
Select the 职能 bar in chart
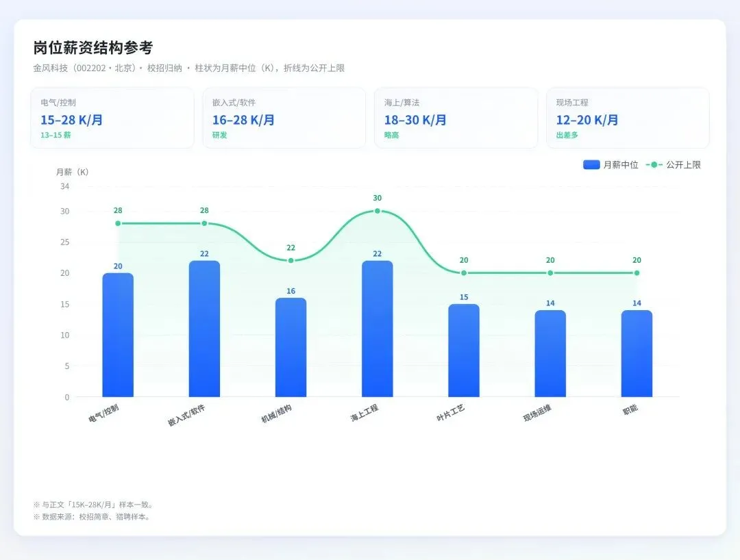pos(637,353)
